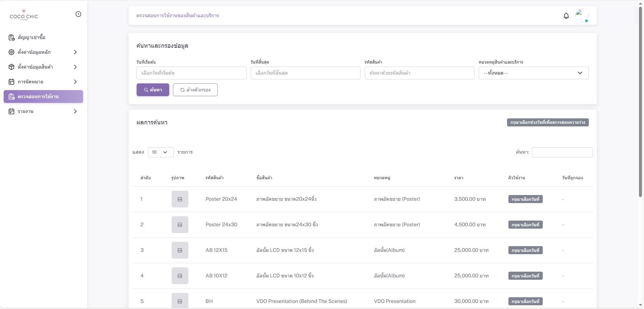The height and width of the screenshot is (309, 644).
Task: Click the page vertical scrollbar
Action: click(x=640, y=101)
